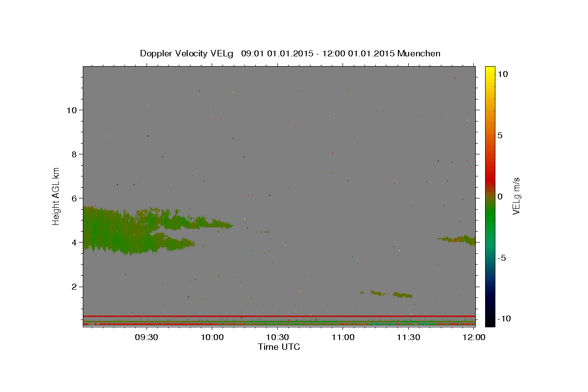
Task: Click the 09:30 time tick label
Action: (146, 337)
